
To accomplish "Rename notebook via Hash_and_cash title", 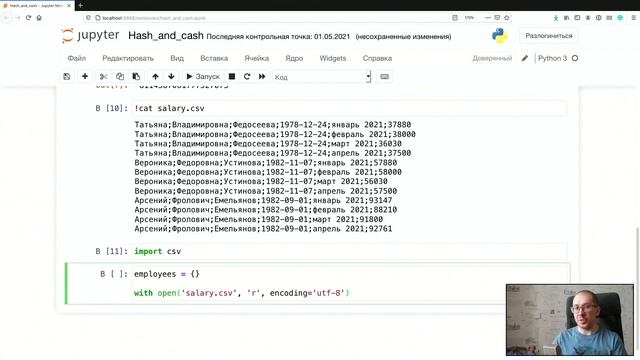I will 166,36.
